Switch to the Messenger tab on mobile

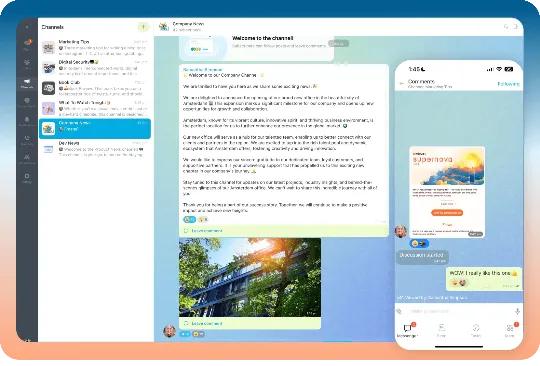(407, 331)
